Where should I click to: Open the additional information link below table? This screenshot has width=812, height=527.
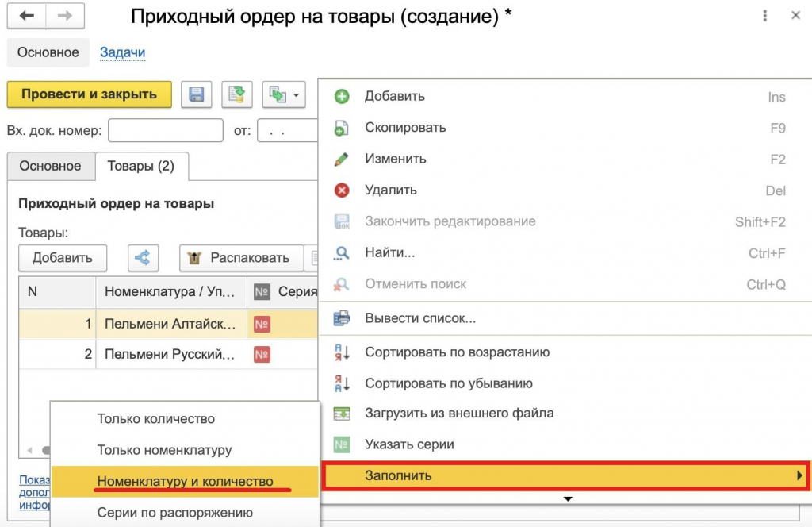pos(34,492)
